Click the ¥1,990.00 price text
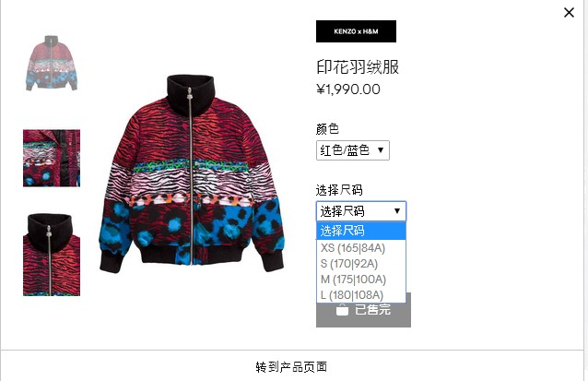Image resolution: width=588 pixels, height=381 pixels. coord(348,89)
